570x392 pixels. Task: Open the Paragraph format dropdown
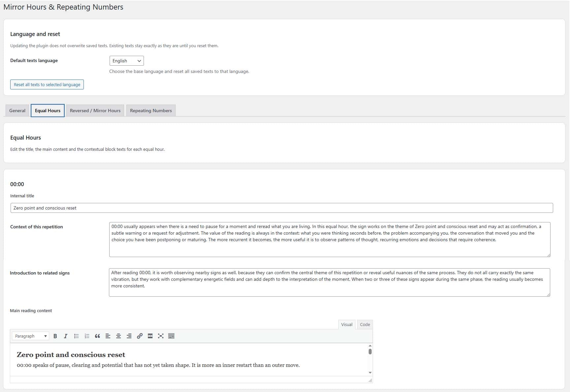coord(31,336)
